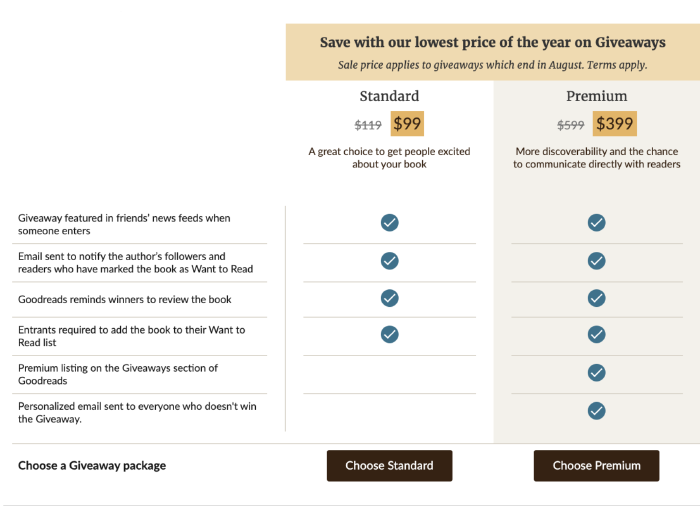Click Premium checkmark for Want to Read requirement
This screenshot has height=506, width=700.
[596, 334]
